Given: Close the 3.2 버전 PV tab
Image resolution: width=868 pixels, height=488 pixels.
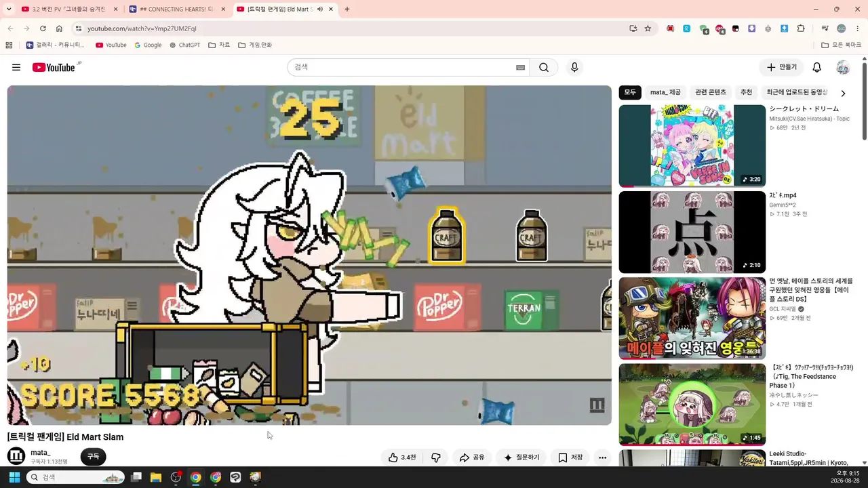Looking at the screenshot, I should (x=115, y=9).
